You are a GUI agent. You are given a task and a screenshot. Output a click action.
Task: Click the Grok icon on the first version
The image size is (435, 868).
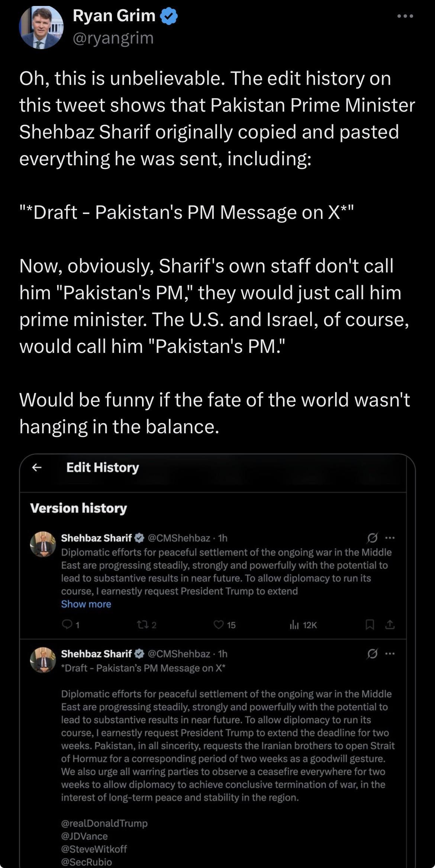tap(372, 538)
